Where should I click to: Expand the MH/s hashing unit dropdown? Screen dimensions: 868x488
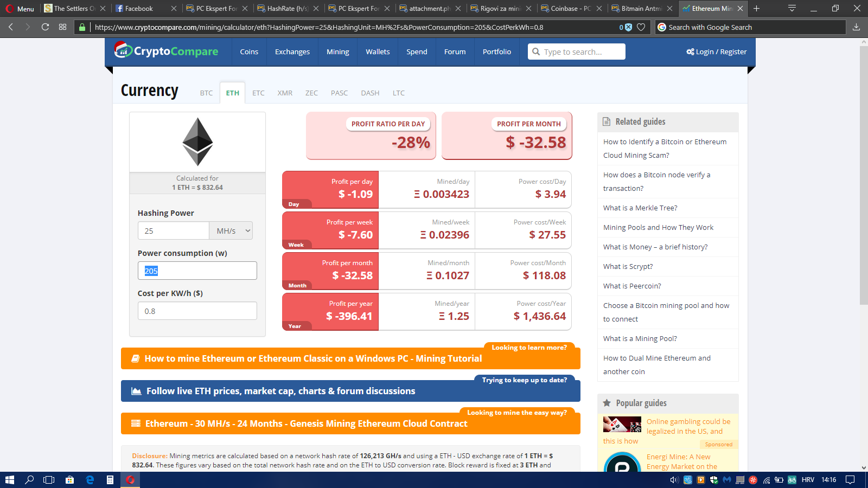(232, 231)
